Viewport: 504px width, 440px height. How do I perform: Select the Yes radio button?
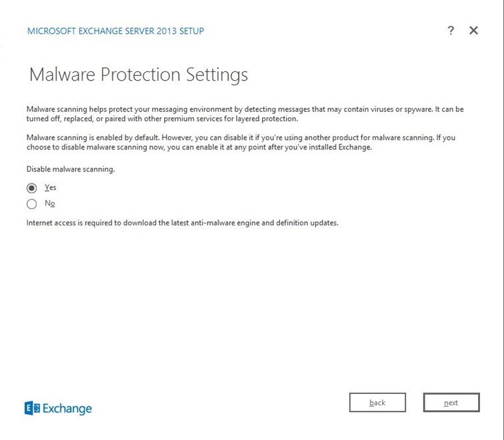coord(31,188)
